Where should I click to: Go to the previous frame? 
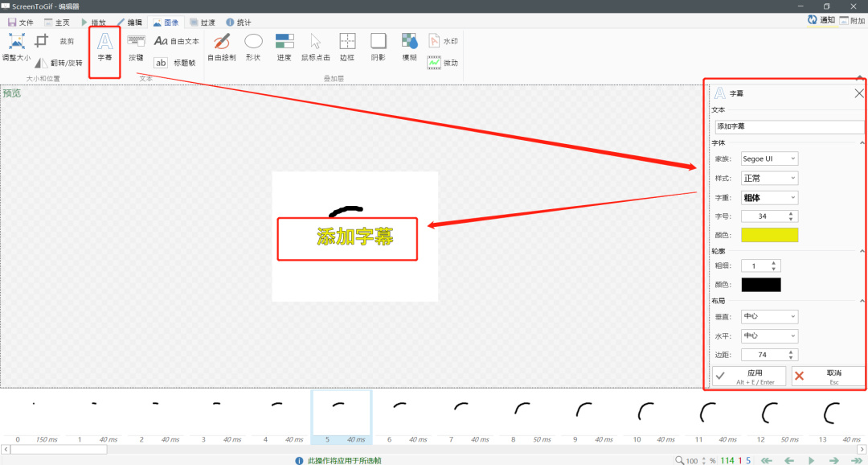tap(789, 460)
